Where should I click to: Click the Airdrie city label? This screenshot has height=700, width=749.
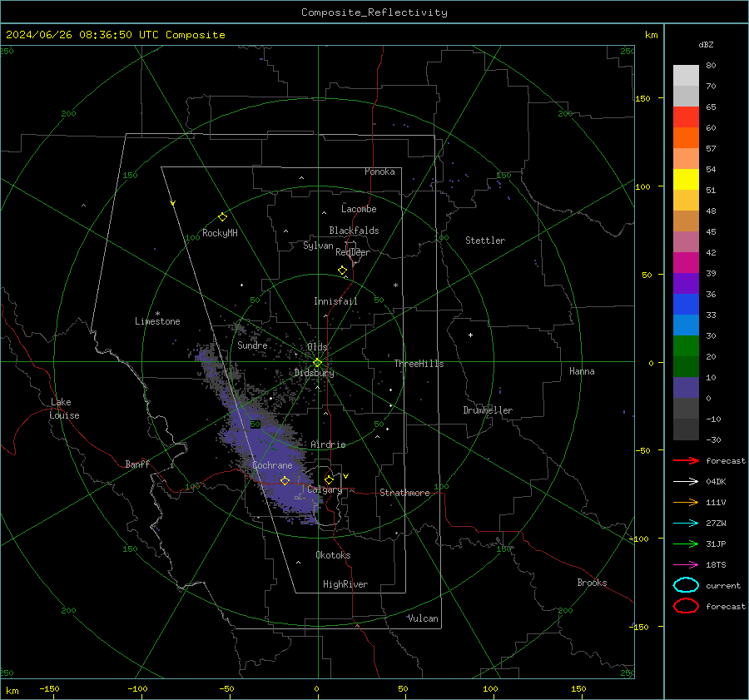(328, 444)
